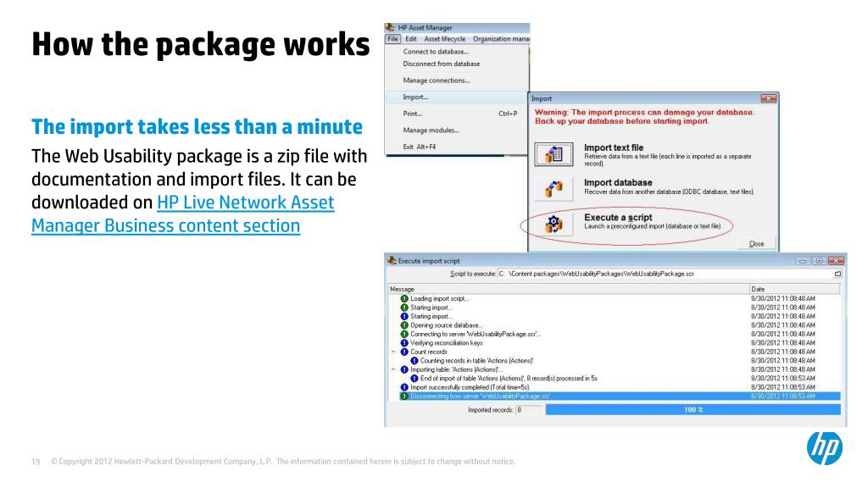Select the Execute a script option label
Viewport: 868px width, 488px height.
618,218
